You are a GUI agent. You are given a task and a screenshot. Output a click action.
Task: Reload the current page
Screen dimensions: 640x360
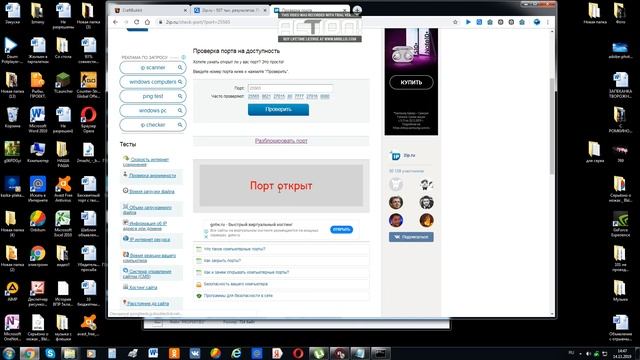[136, 22]
